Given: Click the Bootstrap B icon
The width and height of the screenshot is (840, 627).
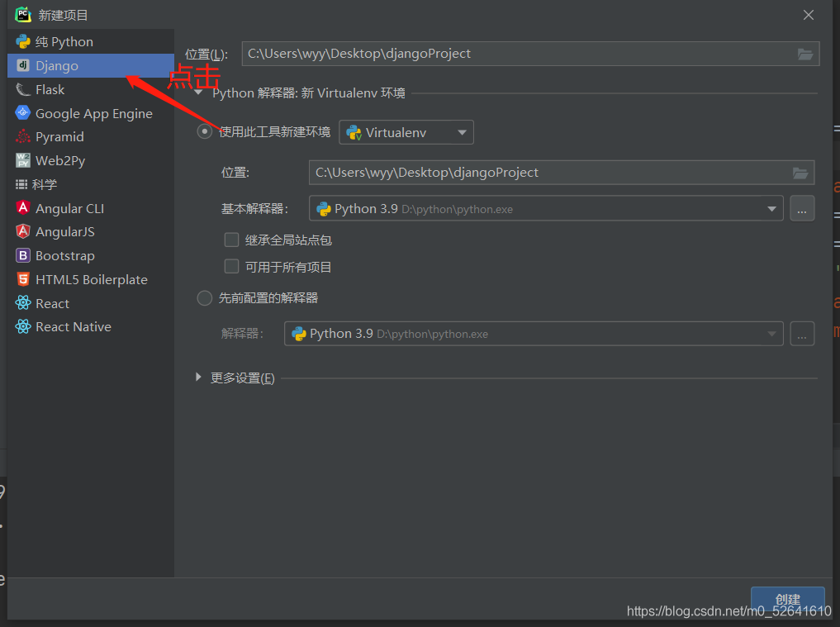Looking at the screenshot, I should tap(23, 255).
